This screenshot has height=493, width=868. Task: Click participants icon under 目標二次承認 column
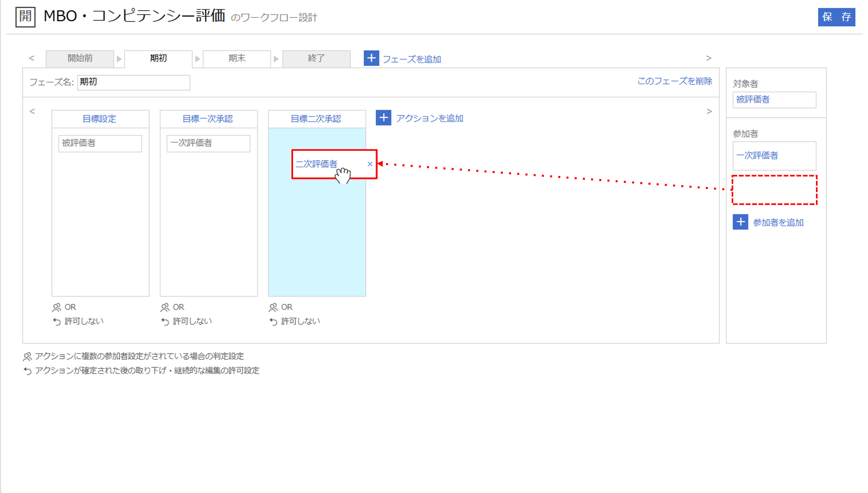(x=273, y=307)
